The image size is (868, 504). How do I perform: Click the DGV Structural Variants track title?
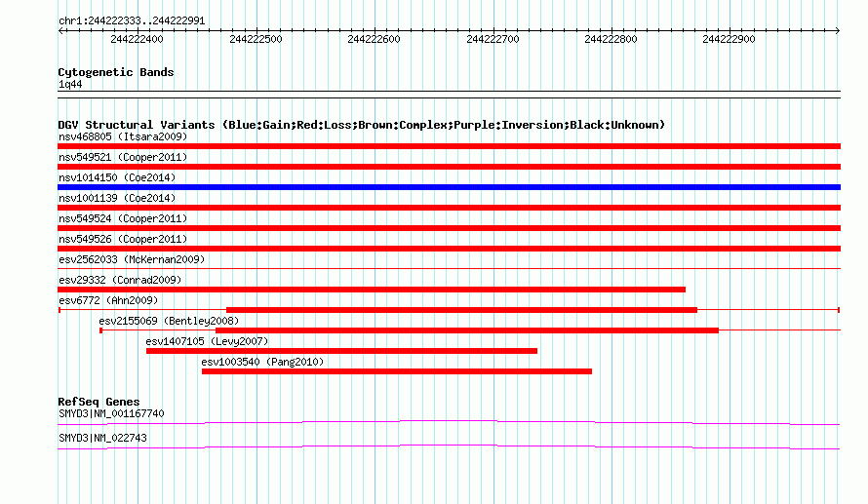[x=362, y=125]
